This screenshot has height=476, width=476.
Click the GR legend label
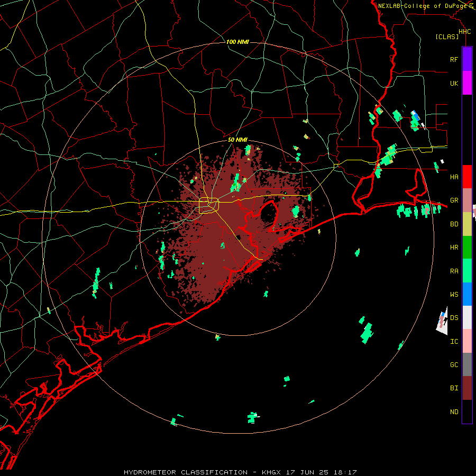coord(454,200)
